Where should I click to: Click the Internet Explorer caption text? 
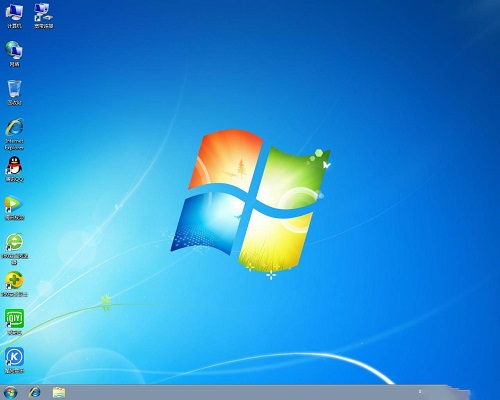14,144
